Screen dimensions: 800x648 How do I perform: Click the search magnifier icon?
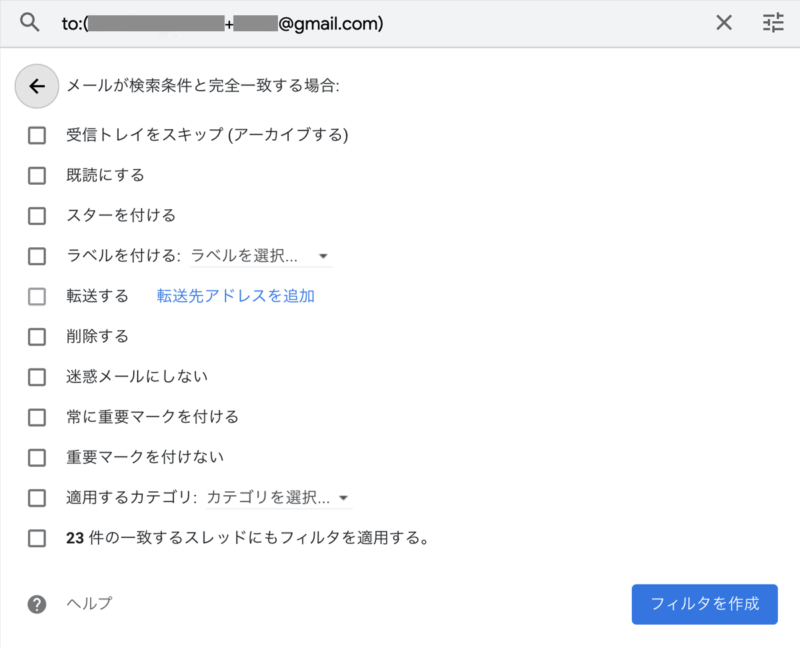click(x=30, y=22)
